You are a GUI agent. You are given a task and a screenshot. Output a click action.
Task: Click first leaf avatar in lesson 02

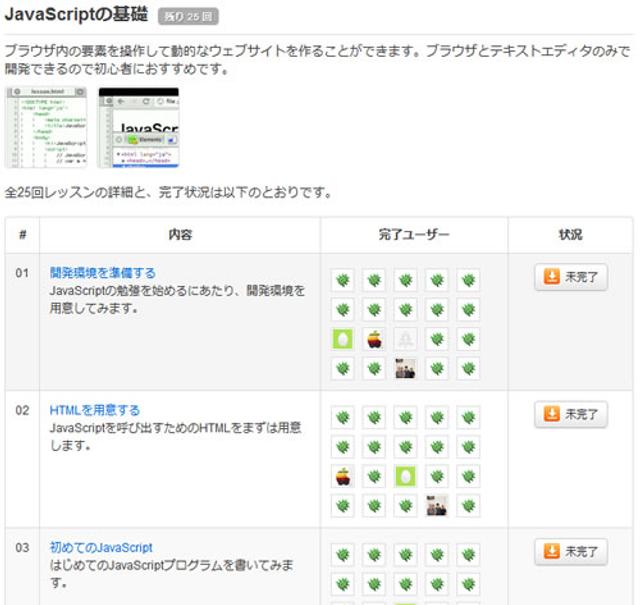[x=342, y=417]
